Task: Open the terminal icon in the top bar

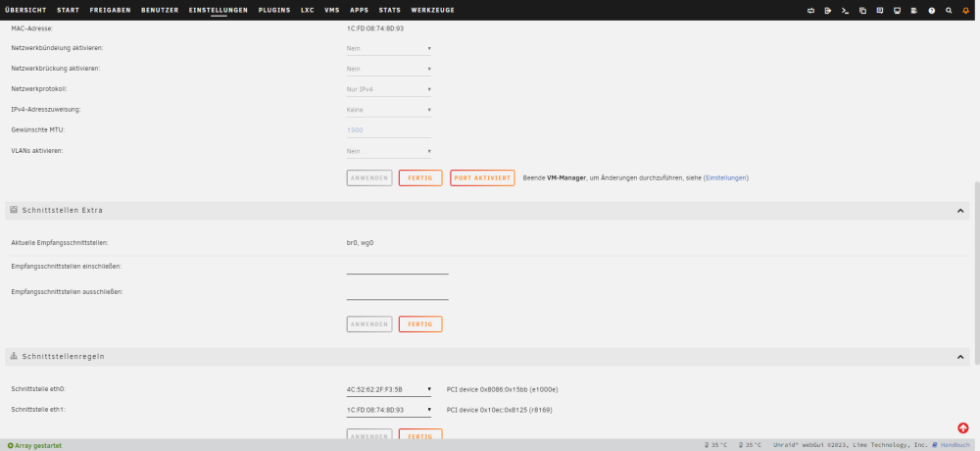Action: tap(846, 11)
